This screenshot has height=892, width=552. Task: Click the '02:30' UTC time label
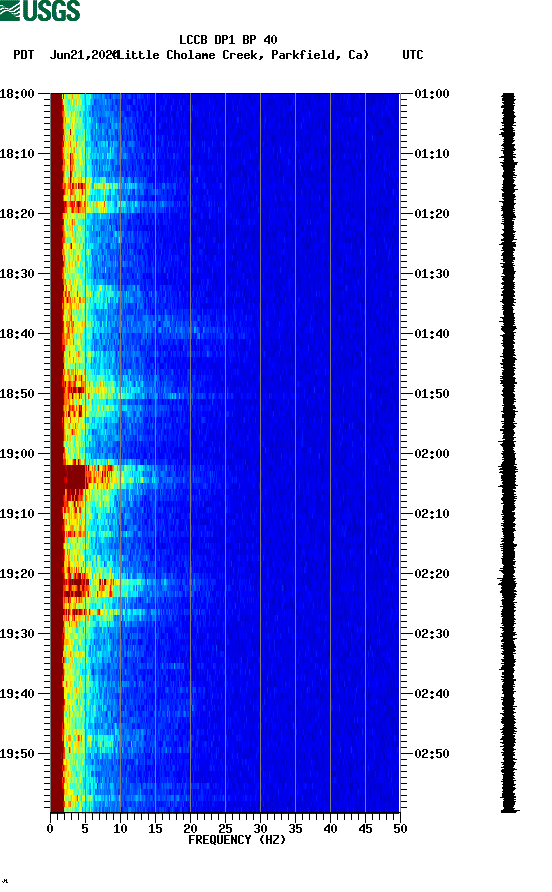[432, 634]
